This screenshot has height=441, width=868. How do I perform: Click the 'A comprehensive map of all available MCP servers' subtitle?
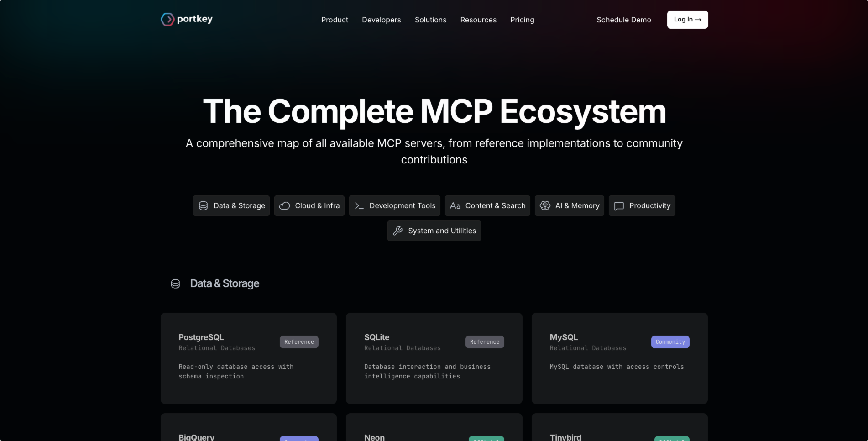pos(434,152)
